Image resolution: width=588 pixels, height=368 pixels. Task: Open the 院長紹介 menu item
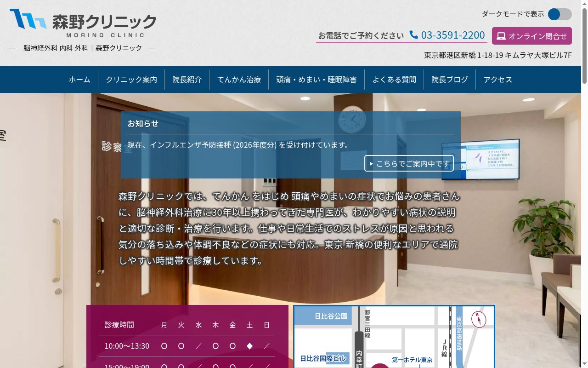pos(187,80)
